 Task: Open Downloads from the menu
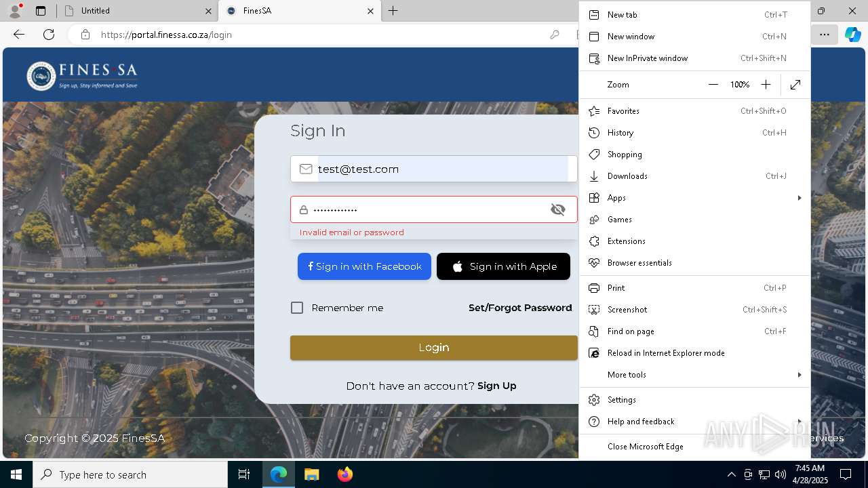point(694,176)
